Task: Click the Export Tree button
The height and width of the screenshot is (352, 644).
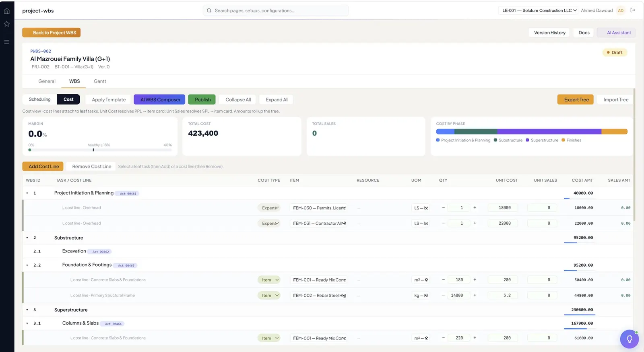Action: 576,99
